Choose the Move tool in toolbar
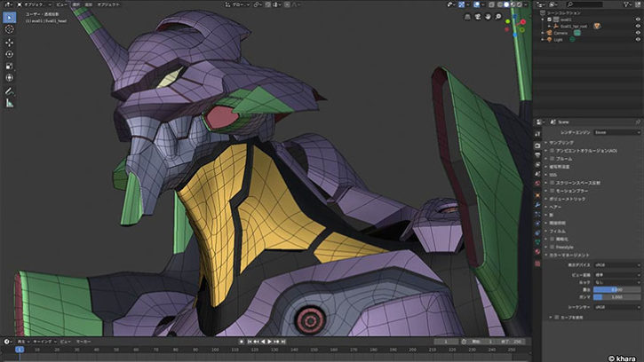The height and width of the screenshot is (362, 644). click(10, 42)
